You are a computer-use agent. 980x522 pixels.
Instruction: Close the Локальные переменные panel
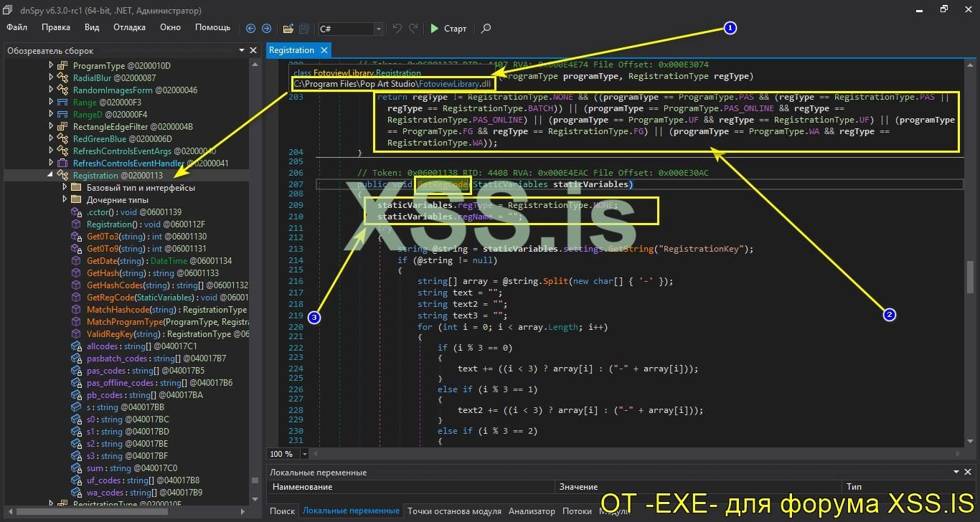tap(969, 473)
